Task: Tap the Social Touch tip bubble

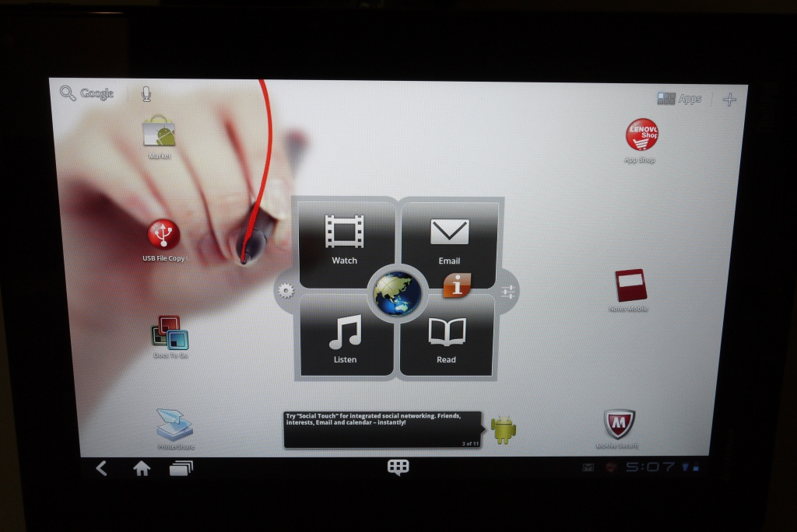Action: 382,429
